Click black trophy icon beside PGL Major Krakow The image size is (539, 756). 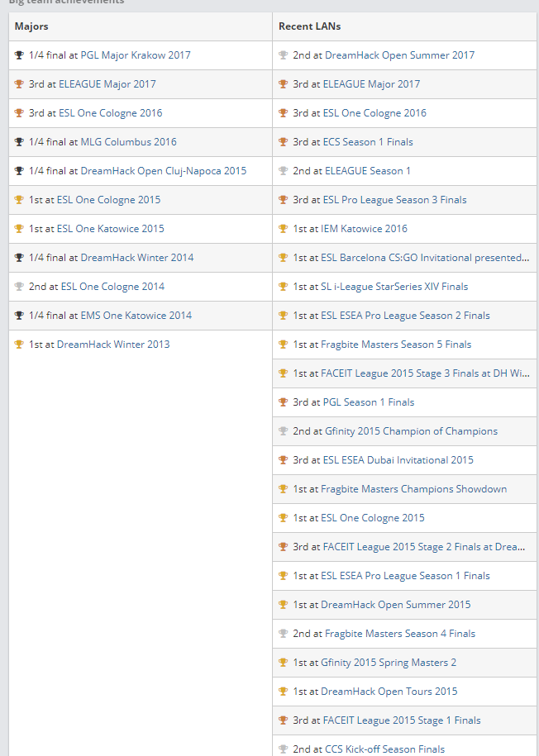pyautogui.click(x=19, y=55)
